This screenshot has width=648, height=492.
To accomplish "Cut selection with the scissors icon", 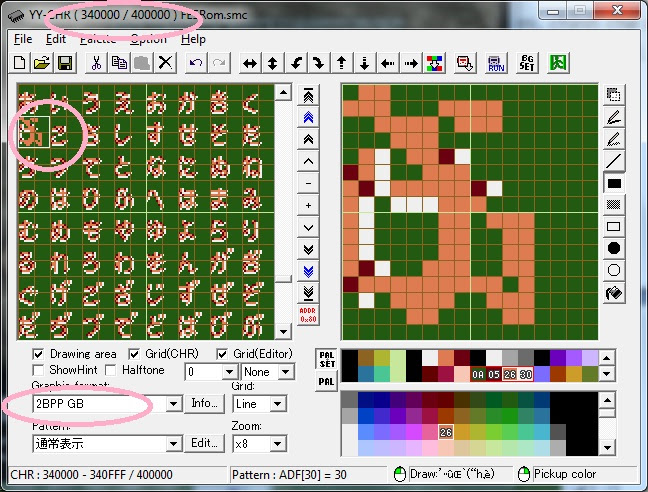I will click(96, 63).
